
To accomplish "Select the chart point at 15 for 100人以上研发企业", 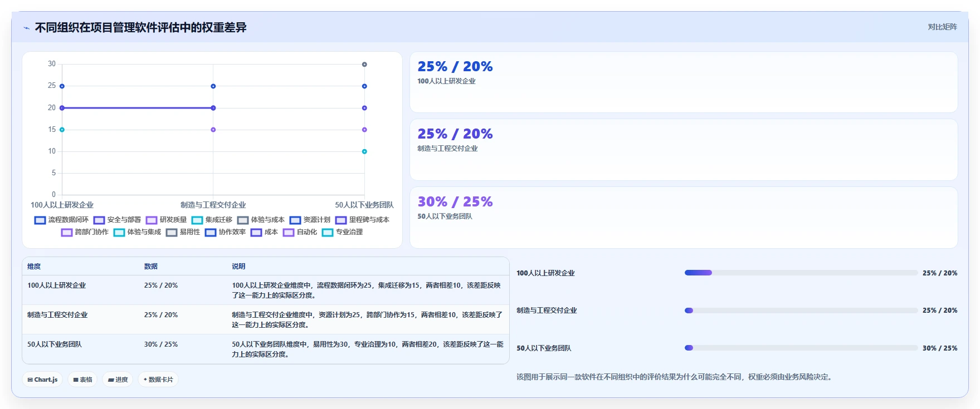I will click(62, 130).
